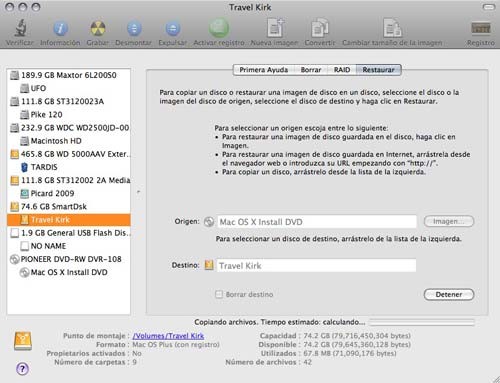500x383 pixels.
Task: Select PIONEER DVD-RW DVR-108 drive name
Action: (x=71, y=259)
